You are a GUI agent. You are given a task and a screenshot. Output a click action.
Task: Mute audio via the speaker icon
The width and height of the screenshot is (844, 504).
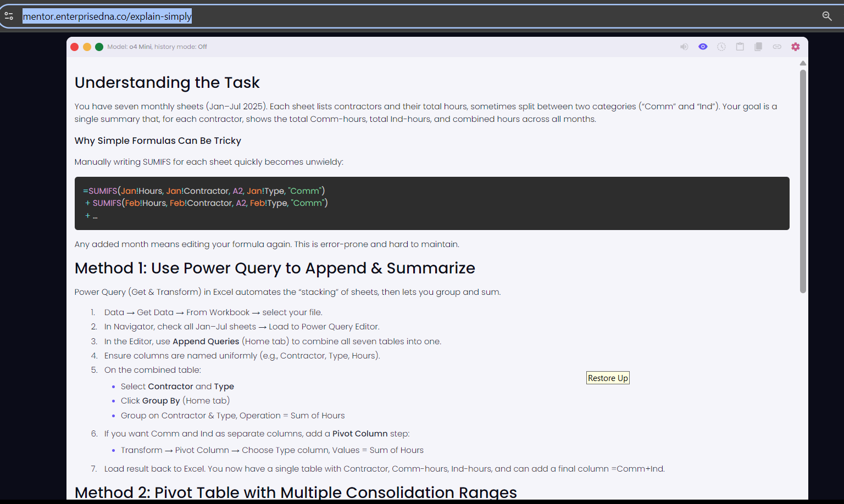684,47
